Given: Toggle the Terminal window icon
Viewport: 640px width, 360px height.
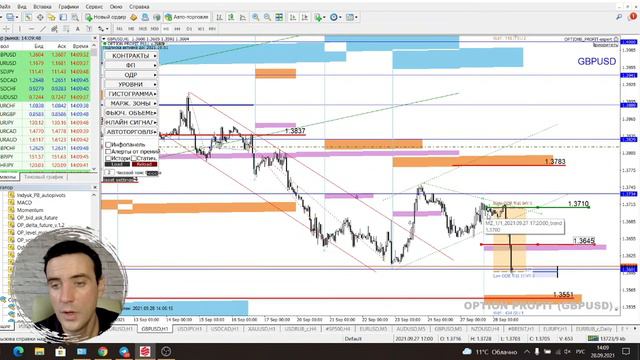Looking at the screenshot, I should point(63,17).
